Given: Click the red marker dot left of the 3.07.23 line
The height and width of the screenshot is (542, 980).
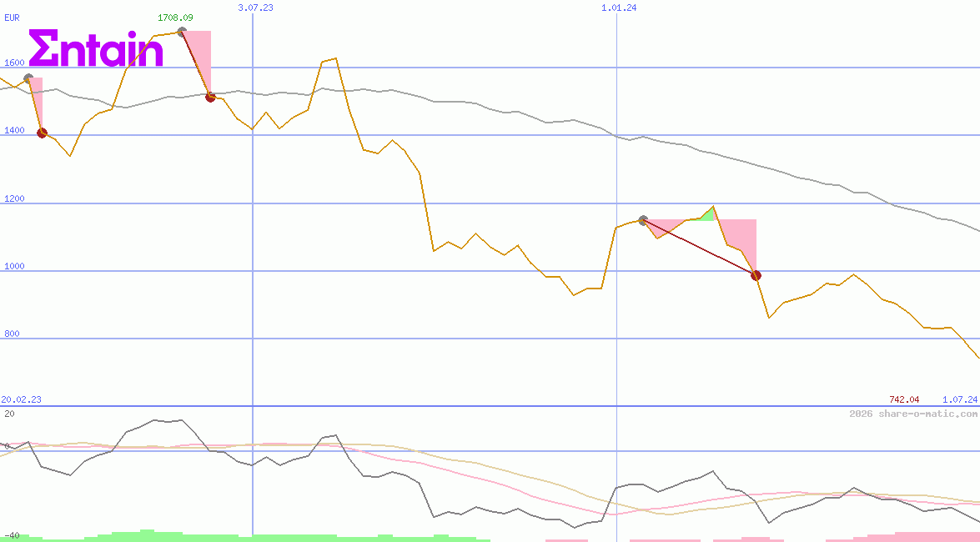Looking at the screenshot, I should 210,98.
